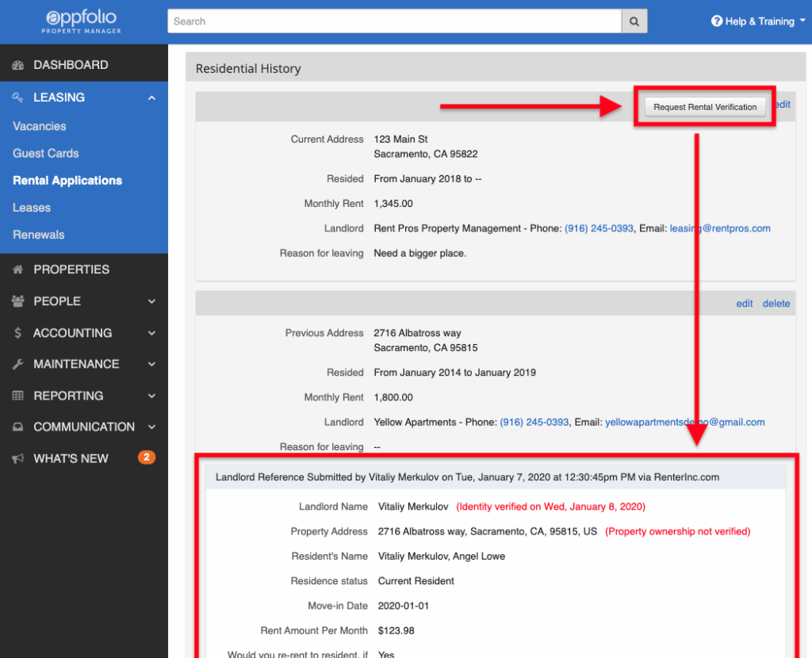Select the Maintenance wrench icon

(17, 364)
